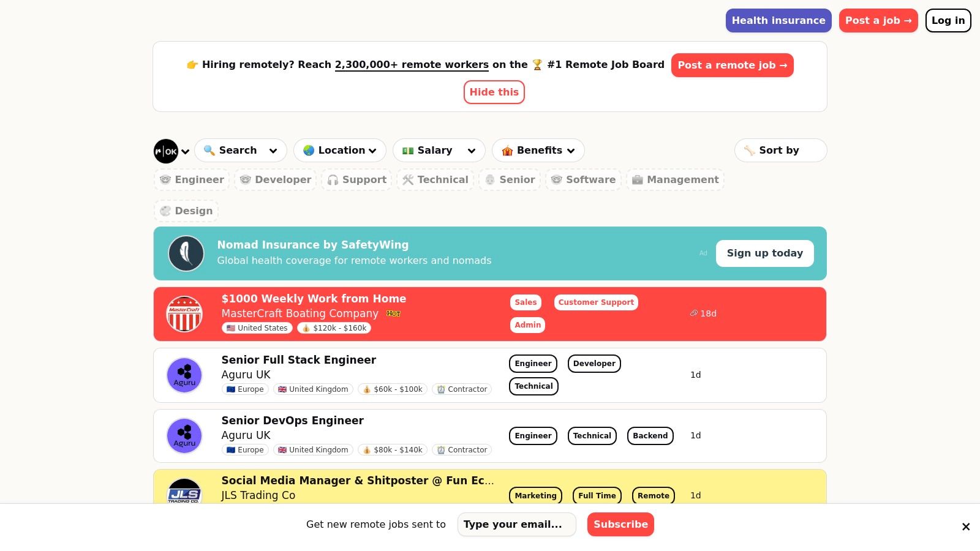
Task: Open the Sort by menu
Action: [x=780, y=151]
